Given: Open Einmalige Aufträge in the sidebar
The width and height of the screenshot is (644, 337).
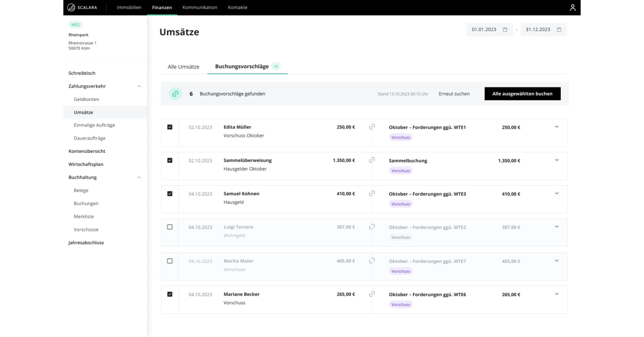Looking at the screenshot, I should pos(94,125).
